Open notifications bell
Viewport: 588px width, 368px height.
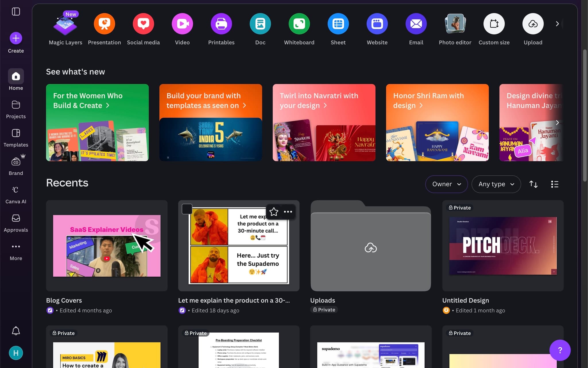click(16, 331)
